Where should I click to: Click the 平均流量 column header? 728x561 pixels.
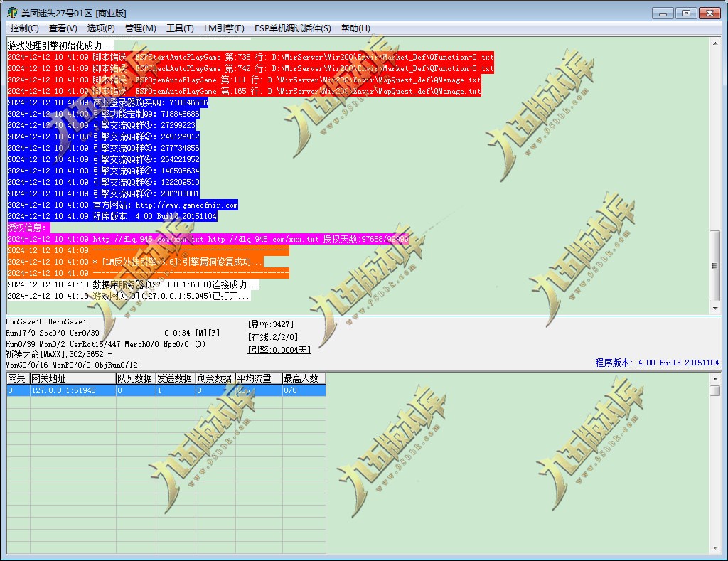259,378
